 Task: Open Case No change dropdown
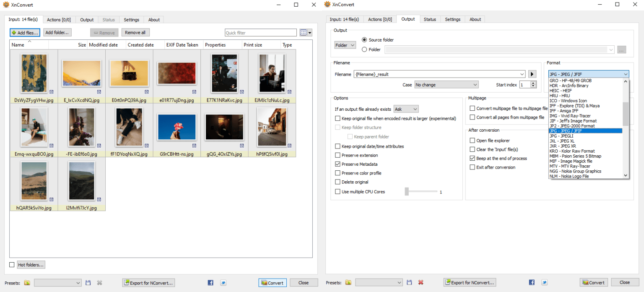click(446, 85)
